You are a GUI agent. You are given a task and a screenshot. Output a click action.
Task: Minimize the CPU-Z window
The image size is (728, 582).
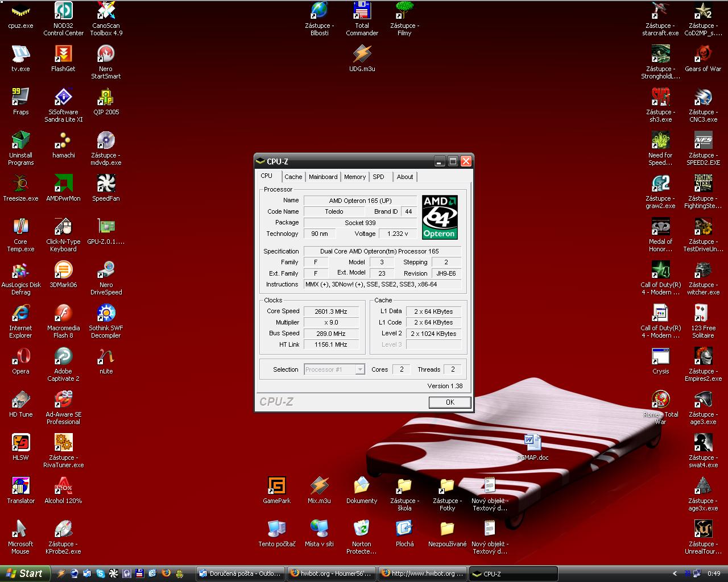pyautogui.click(x=440, y=161)
